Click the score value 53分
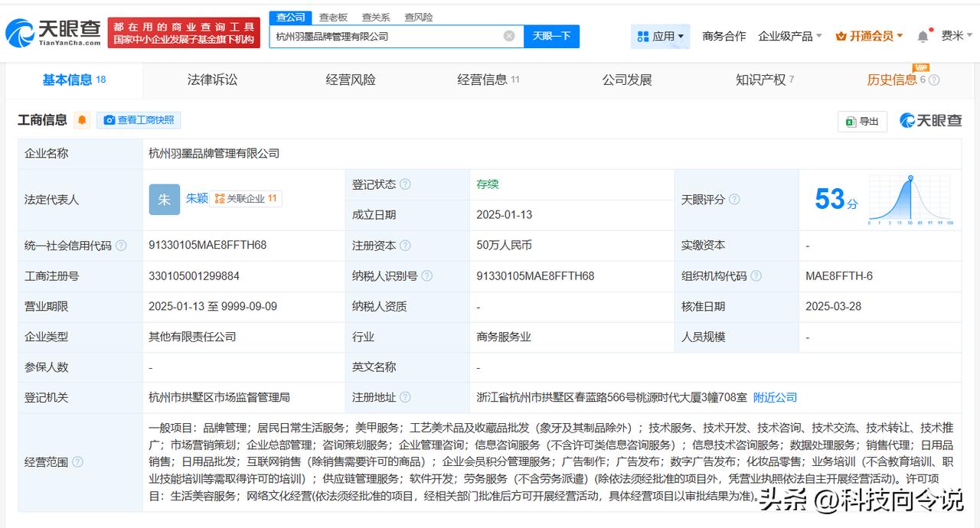Viewport: 980px width, 528px height. [x=835, y=200]
